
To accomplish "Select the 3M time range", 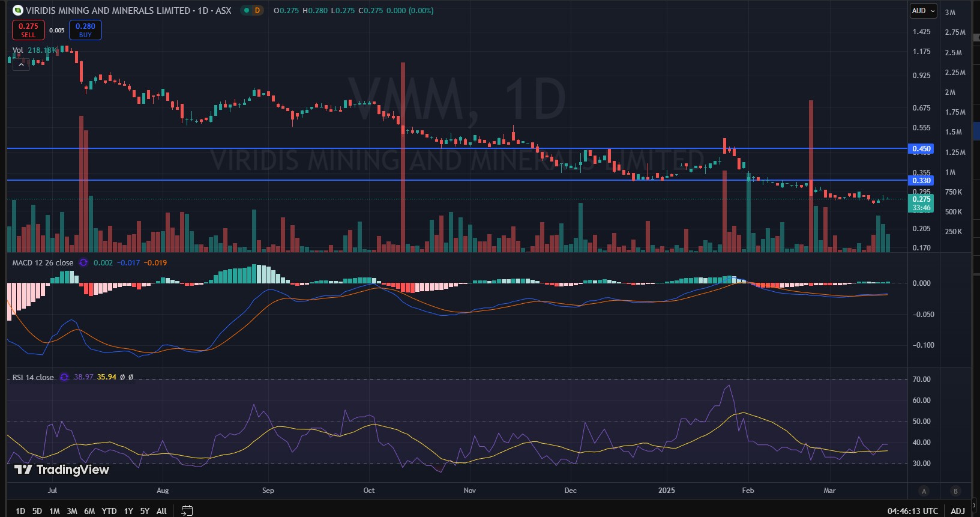I will click(72, 511).
